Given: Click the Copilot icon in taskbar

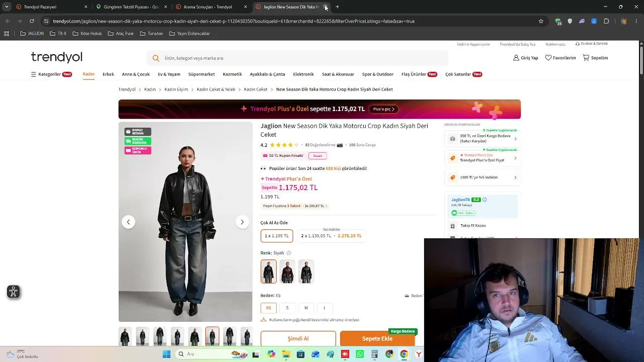Looking at the screenshot, I should coord(271,354).
